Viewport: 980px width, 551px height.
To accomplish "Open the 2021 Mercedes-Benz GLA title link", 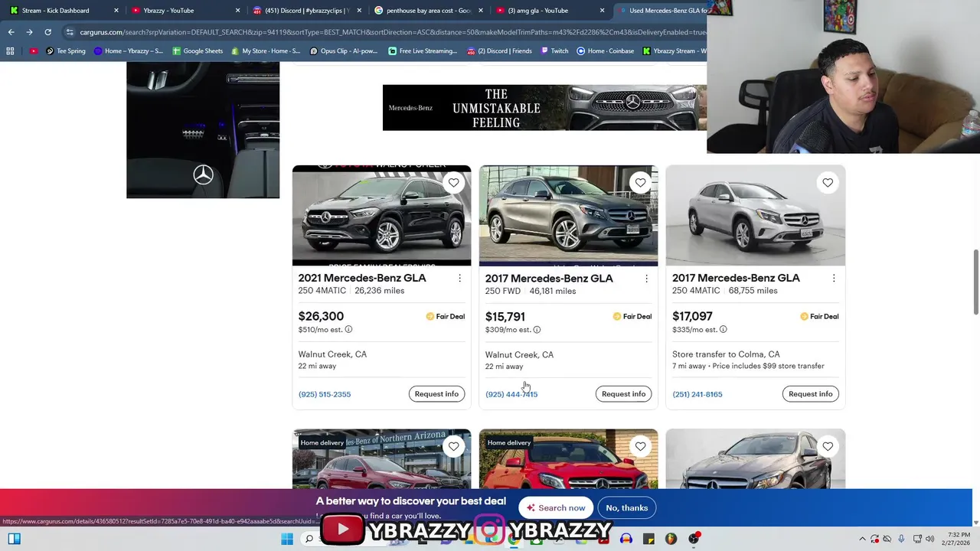I will click(362, 278).
